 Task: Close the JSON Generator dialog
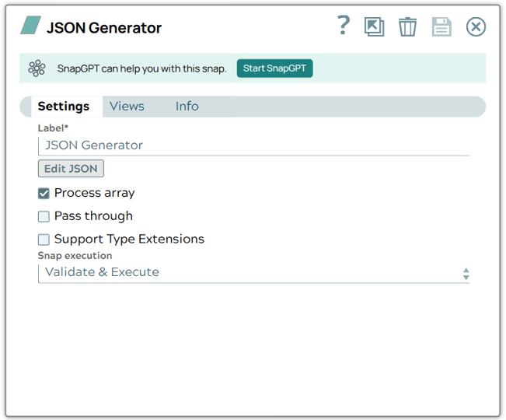pos(476,27)
